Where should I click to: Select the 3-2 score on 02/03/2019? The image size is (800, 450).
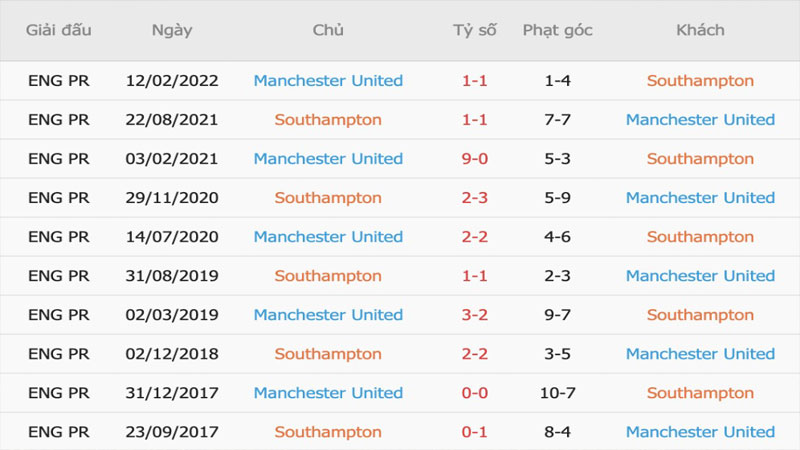click(474, 315)
